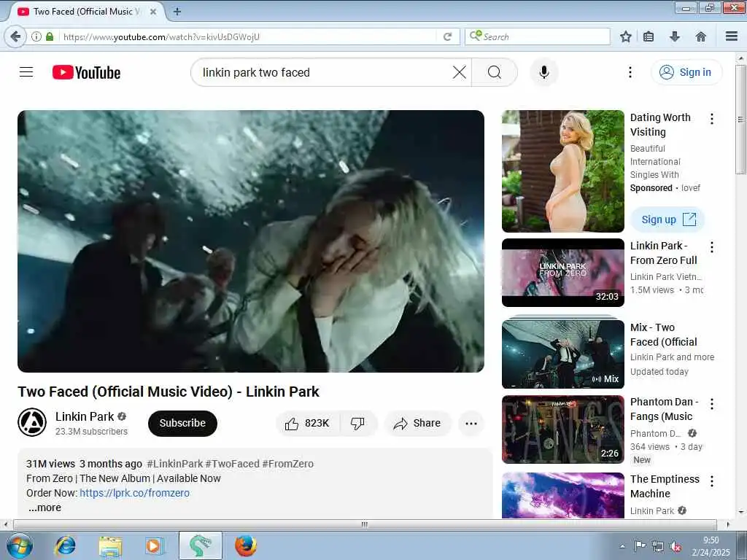This screenshot has width=747, height=560.
Task: Open options for Phantom Dan Fangs video
Action: (x=712, y=404)
